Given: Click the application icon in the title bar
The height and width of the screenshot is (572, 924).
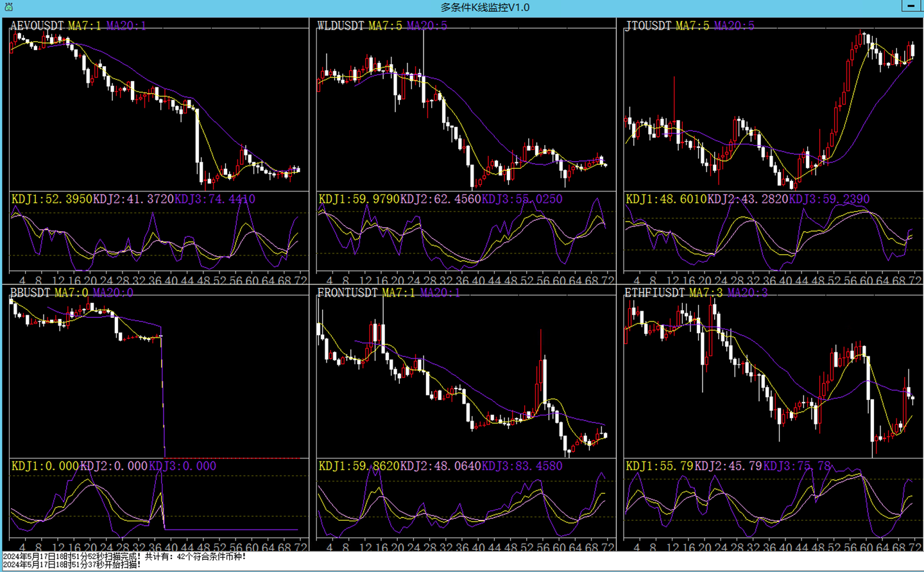Looking at the screenshot, I should 8,7.
